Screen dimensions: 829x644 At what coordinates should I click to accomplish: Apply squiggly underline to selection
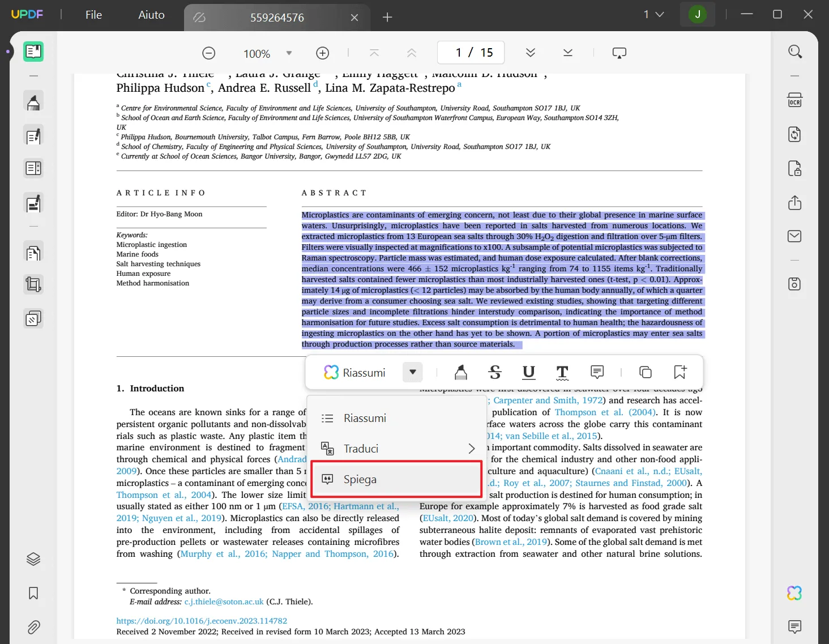pyautogui.click(x=562, y=372)
